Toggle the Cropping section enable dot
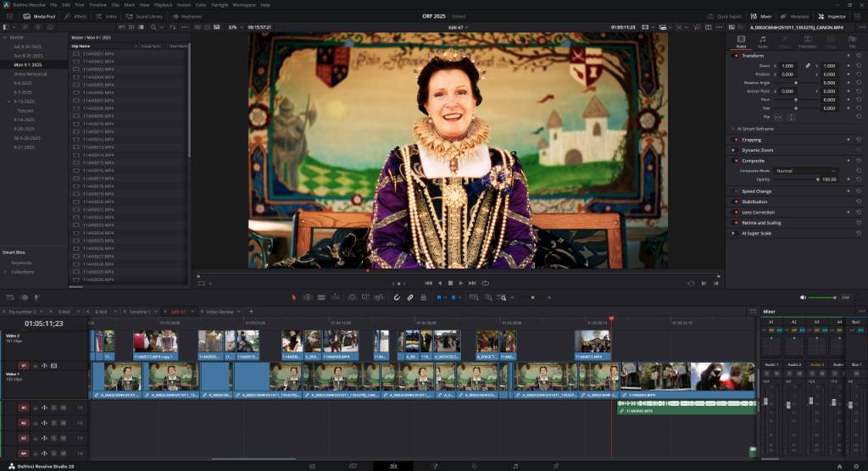 [736, 140]
